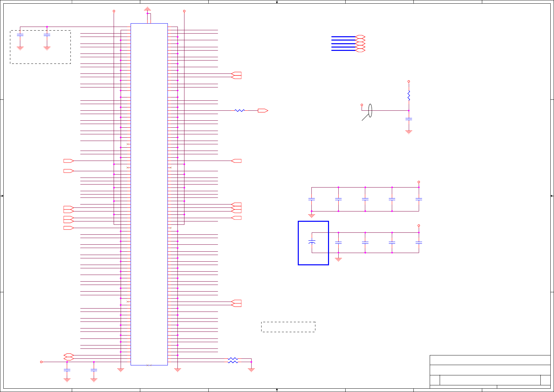Select the right capacitor inside top-left dashed box
This screenshot has height=392, width=554.
pyautogui.click(x=47, y=35)
